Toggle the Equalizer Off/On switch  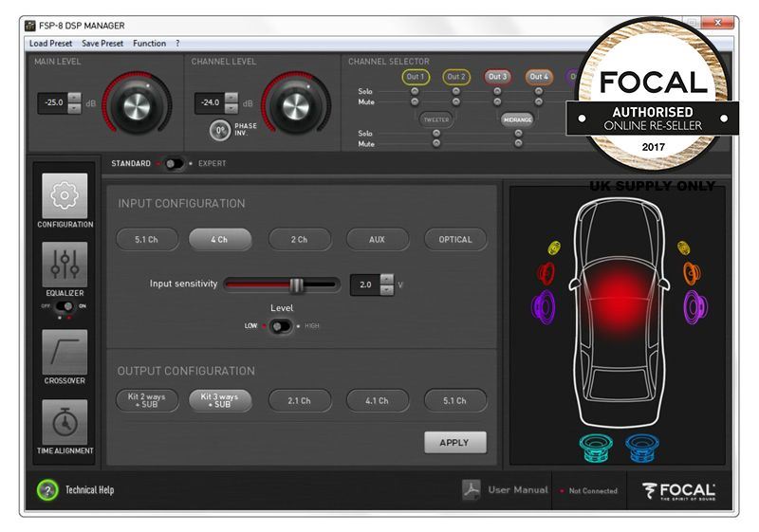coord(64,306)
